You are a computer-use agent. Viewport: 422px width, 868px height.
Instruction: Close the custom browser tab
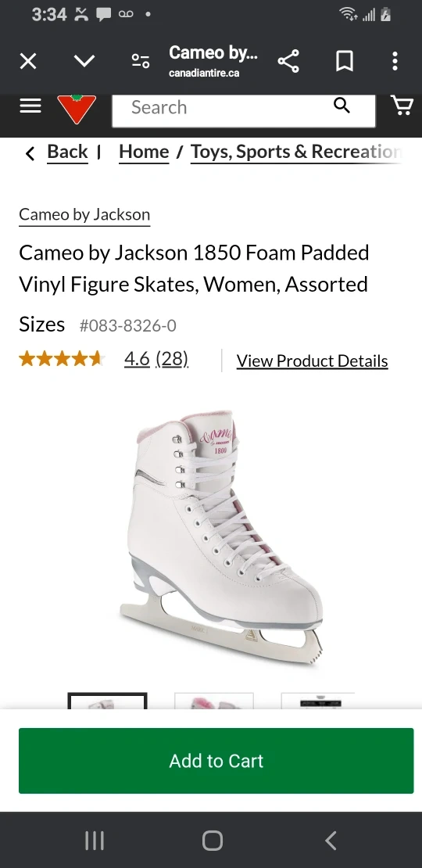(x=28, y=61)
